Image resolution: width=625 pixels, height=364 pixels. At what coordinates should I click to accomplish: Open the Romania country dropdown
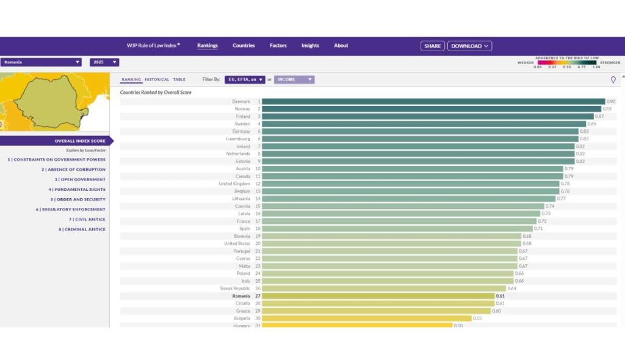pyautogui.click(x=42, y=62)
